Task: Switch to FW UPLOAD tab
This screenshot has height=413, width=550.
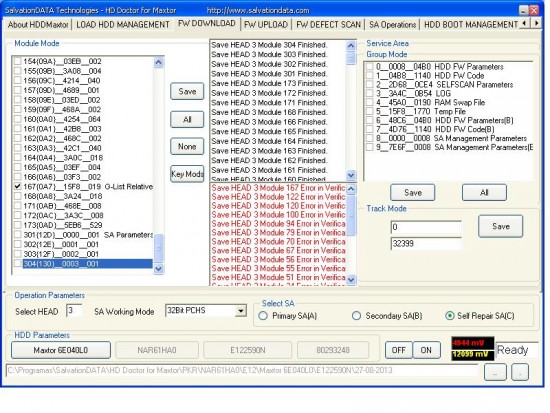Action: pyautogui.click(x=266, y=25)
